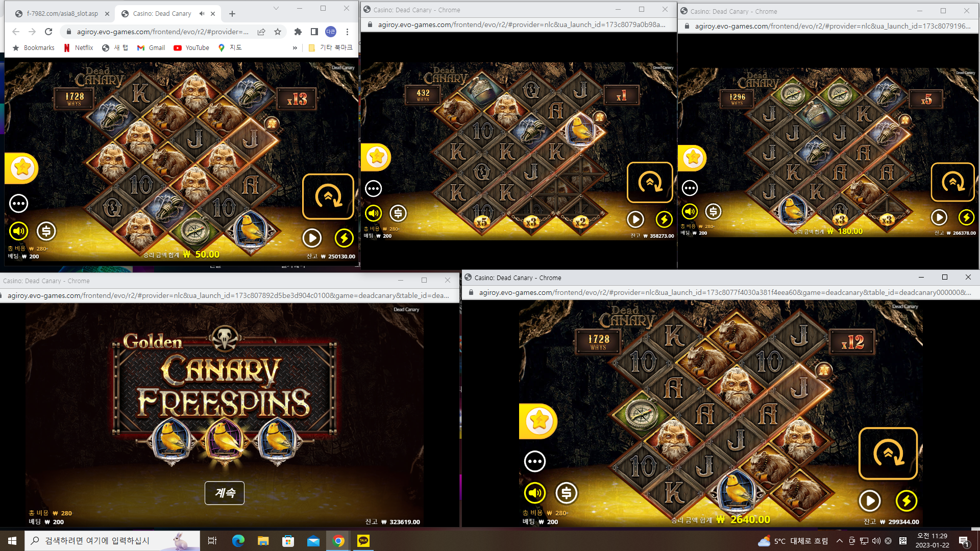980x551 pixels.
Task: Open the 기타 북마크 bookmarks folder
Action: [331, 48]
